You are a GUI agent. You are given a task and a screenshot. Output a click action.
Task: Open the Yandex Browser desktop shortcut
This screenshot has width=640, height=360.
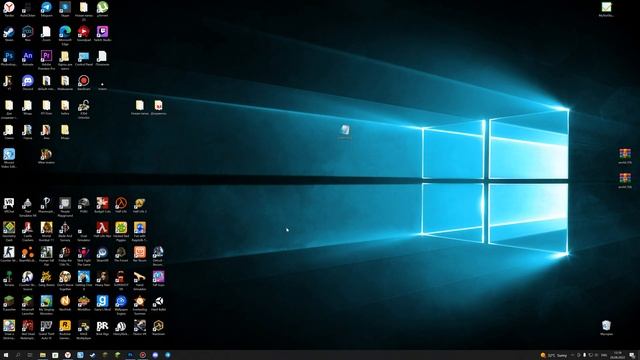coord(9,7)
